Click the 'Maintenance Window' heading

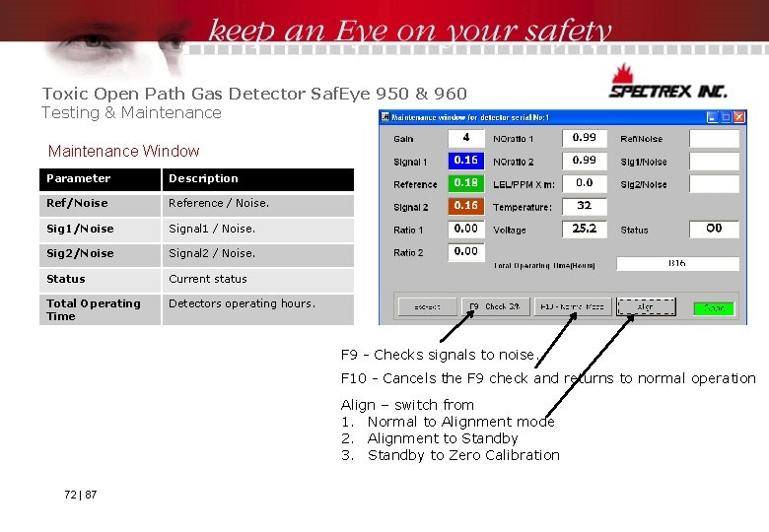(x=123, y=151)
